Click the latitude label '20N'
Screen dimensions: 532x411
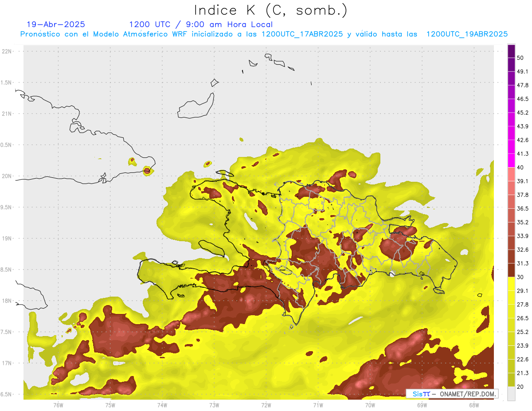click(6, 176)
